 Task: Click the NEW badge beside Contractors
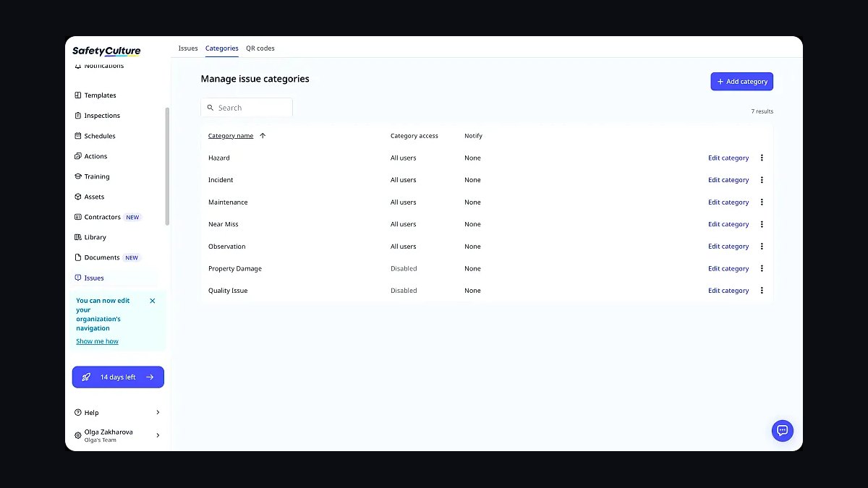pyautogui.click(x=132, y=217)
